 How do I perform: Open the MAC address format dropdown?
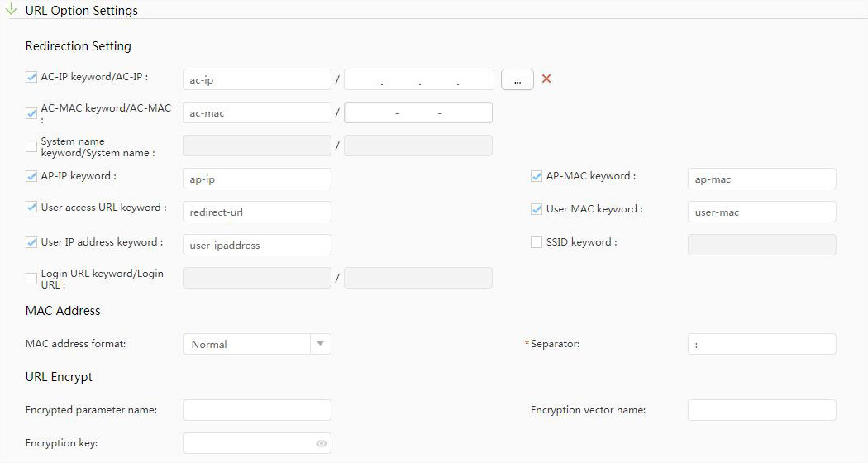coord(246,344)
